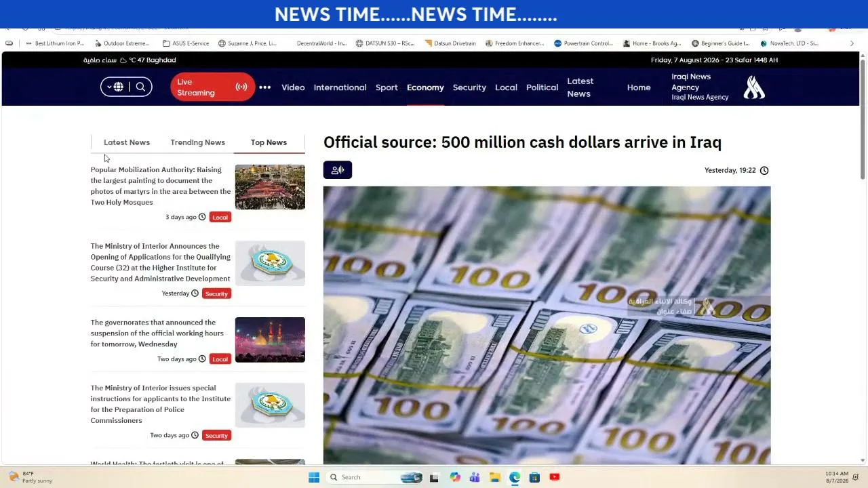Click the 500 million cash dollars headline
This screenshot has width=868, height=488.
(x=522, y=142)
